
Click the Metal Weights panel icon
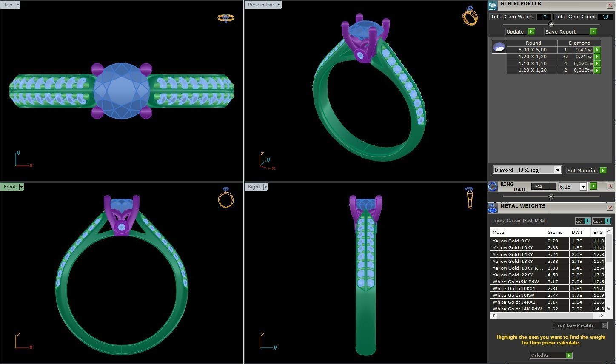tap(493, 208)
